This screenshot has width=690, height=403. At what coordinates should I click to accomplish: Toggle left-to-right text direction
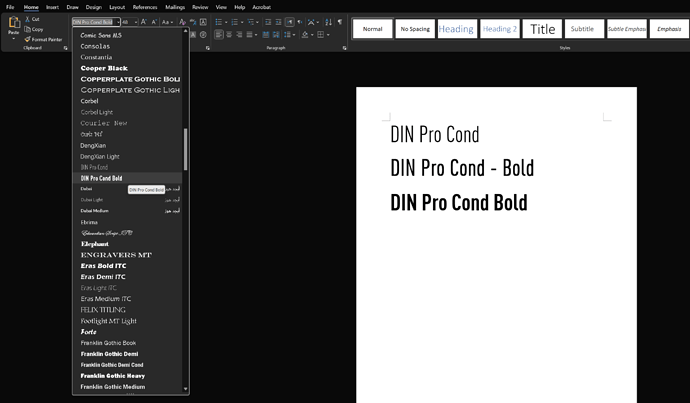click(x=290, y=22)
